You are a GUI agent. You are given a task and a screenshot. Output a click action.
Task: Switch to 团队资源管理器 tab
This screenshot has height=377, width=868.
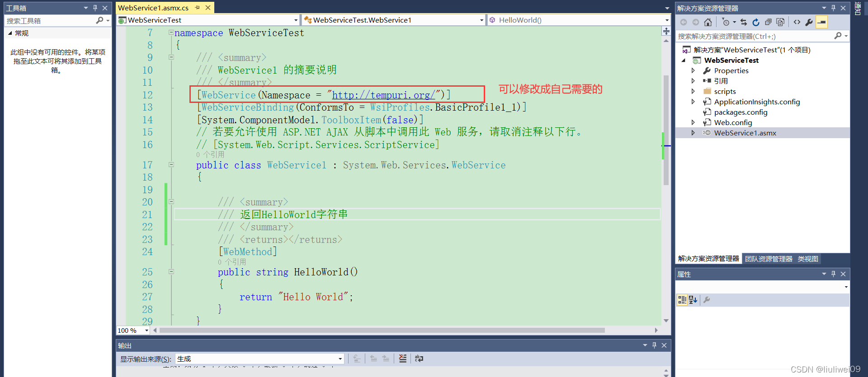click(769, 259)
